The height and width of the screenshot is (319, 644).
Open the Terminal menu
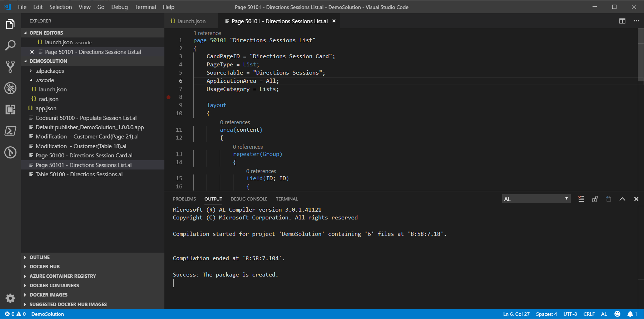pos(145,7)
